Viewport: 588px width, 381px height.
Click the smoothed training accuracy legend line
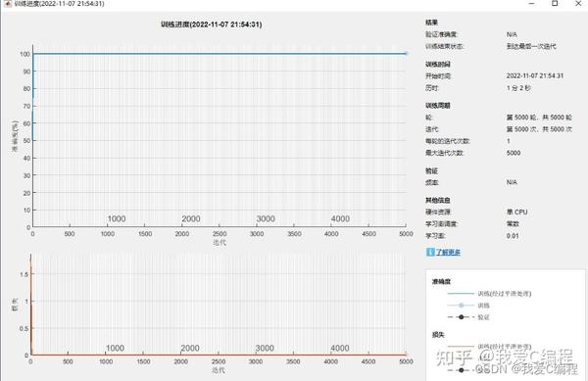point(461,293)
